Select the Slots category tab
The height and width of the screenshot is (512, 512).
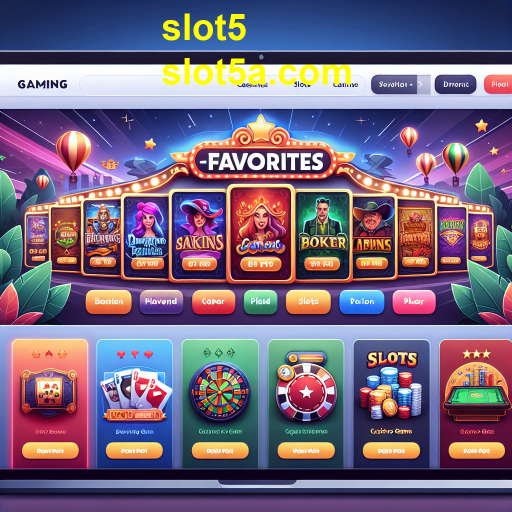[x=308, y=302]
